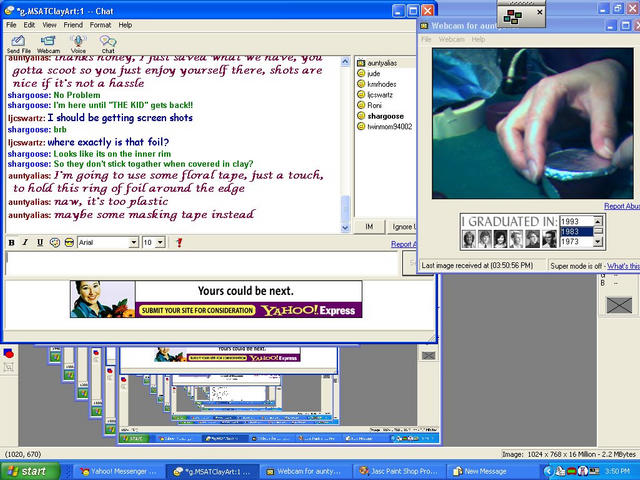Click the Yahoo Express banner ad
Viewport: 640px width, 480px height.
coord(216,299)
